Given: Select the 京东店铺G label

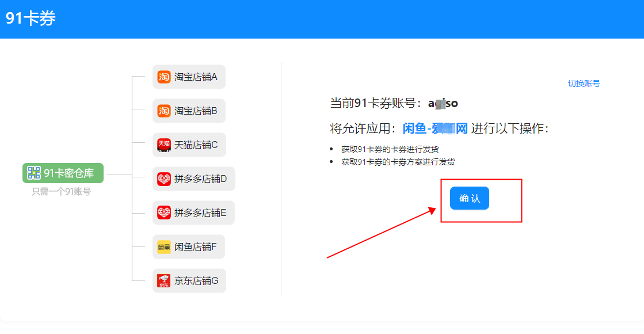Looking at the screenshot, I should point(196,281).
